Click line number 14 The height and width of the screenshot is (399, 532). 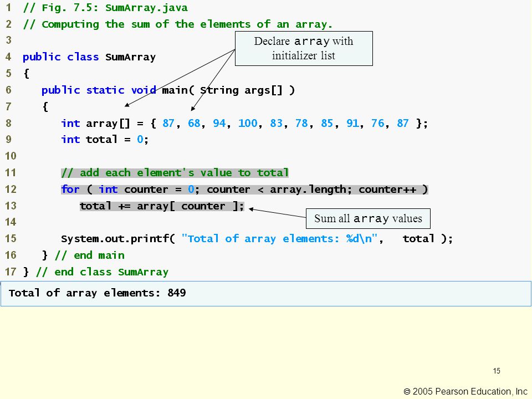11,222
